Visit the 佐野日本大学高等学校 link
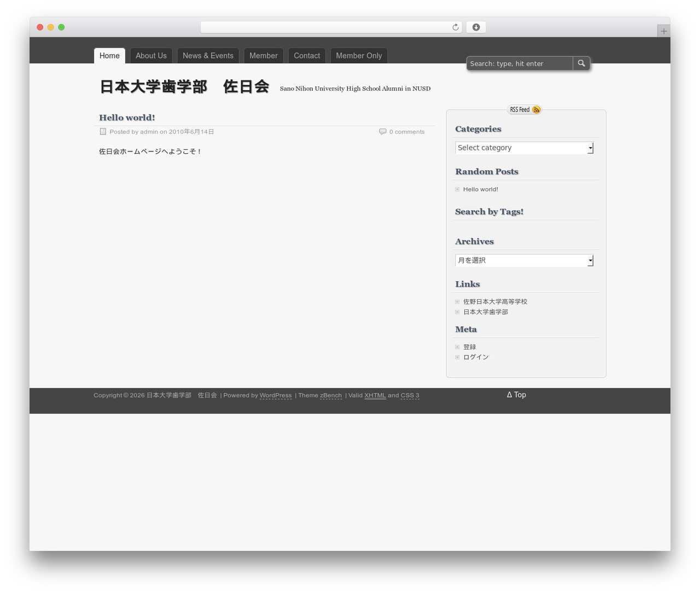The height and width of the screenshot is (593, 700). (495, 301)
